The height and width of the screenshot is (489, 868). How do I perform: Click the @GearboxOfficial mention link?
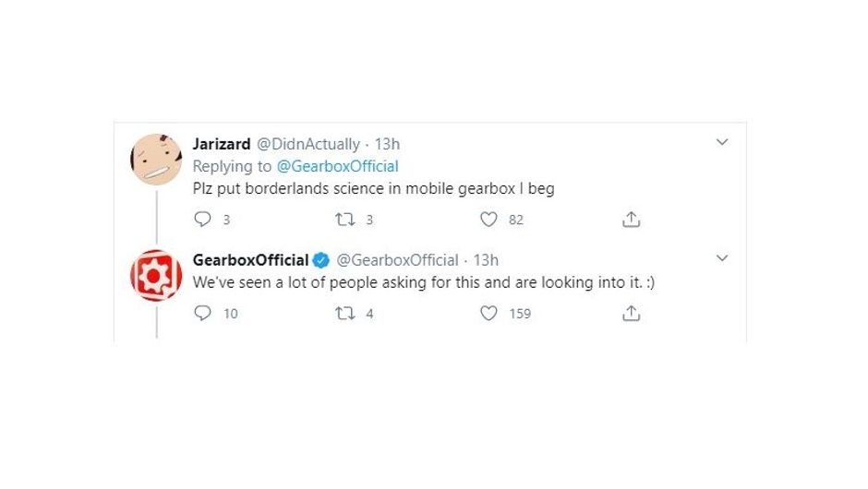[x=337, y=167]
